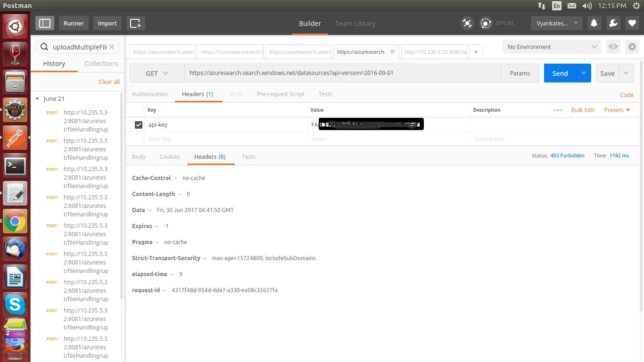Open the GET method dropdown
Screen dimensions: 644x362
[157, 73]
